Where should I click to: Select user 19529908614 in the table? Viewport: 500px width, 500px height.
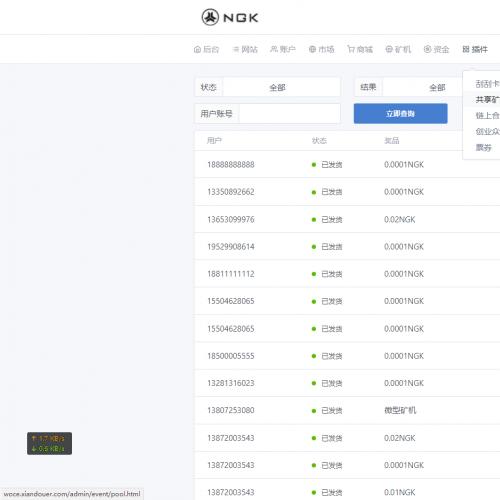[x=231, y=247]
